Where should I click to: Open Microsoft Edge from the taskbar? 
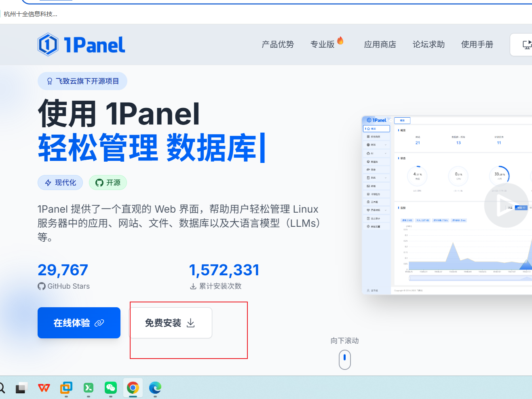click(x=155, y=388)
